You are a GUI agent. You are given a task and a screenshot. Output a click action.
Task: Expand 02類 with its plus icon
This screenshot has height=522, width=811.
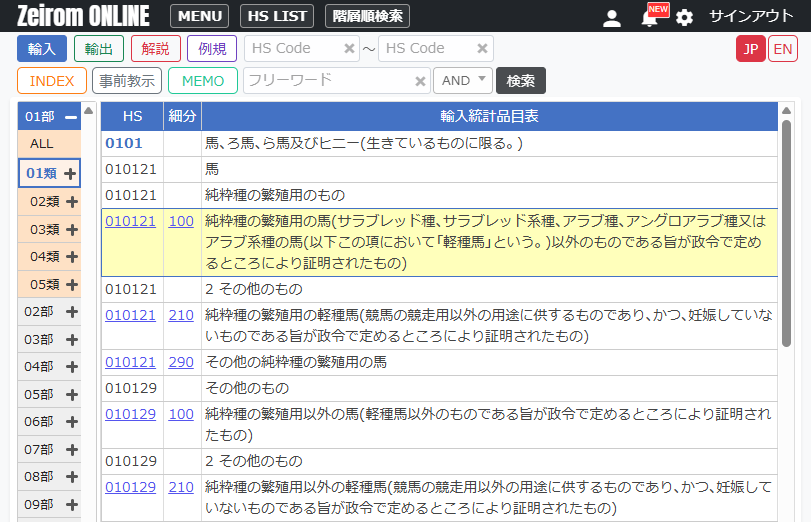pos(72,202)
